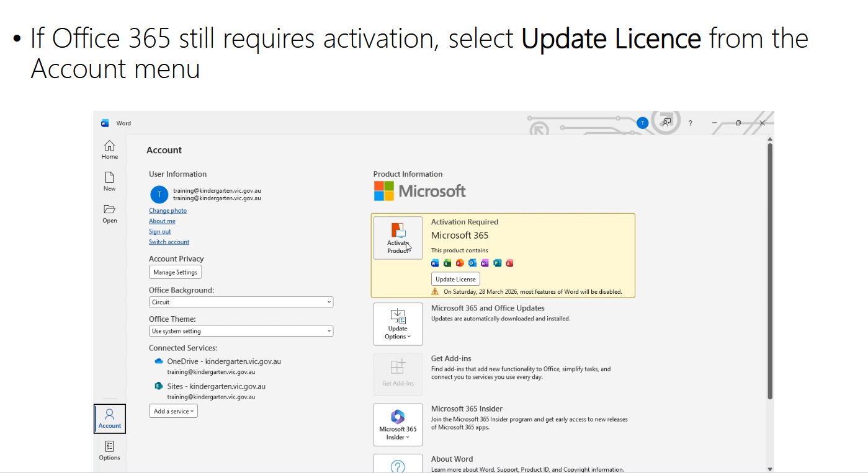Click the 'Product Information' heading
Viewport: 868px width, 473px height.
tap(408, 174)
